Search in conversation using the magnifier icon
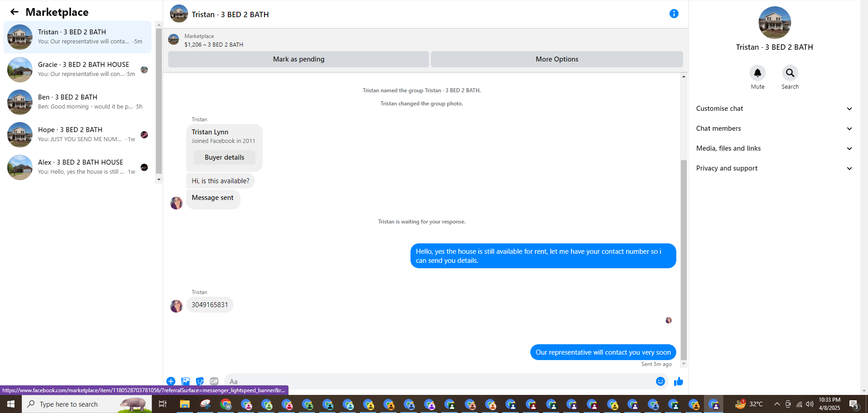 pyautogui.click(x=790, y=73)
